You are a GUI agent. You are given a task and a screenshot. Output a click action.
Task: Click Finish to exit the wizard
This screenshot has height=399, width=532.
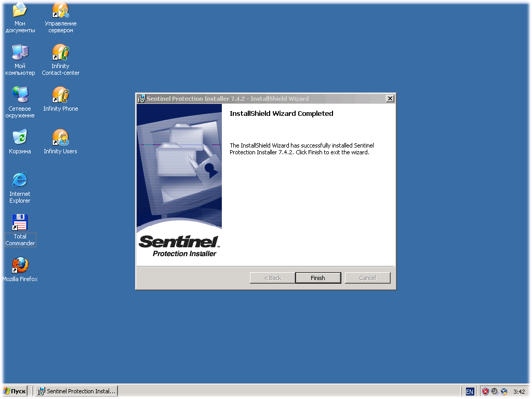click(318, 278)
